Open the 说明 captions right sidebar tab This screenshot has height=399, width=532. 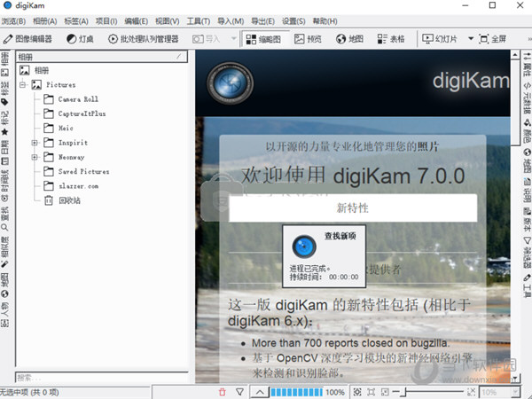pos(527,191)
